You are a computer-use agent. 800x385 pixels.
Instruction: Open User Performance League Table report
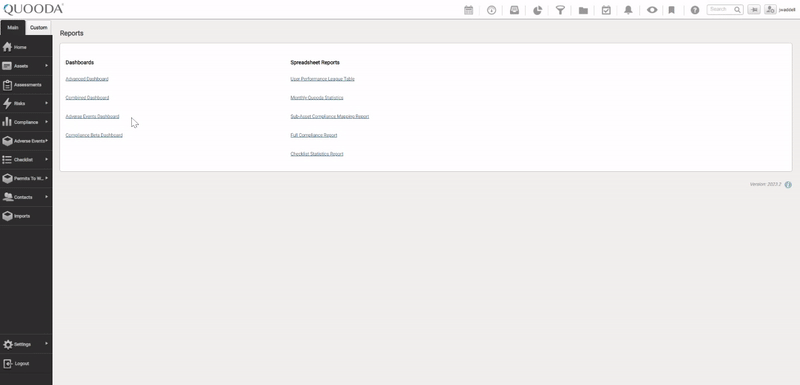(322, 79)
